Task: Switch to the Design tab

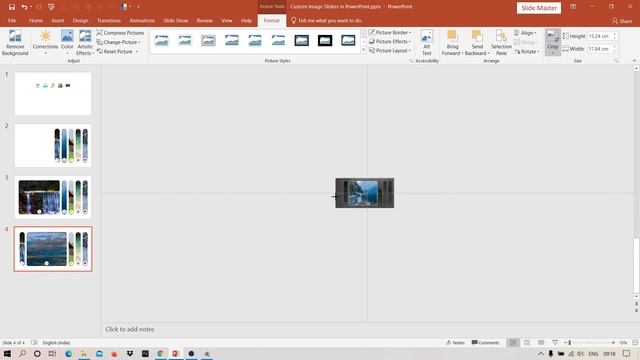Action: tap(80, 20)
